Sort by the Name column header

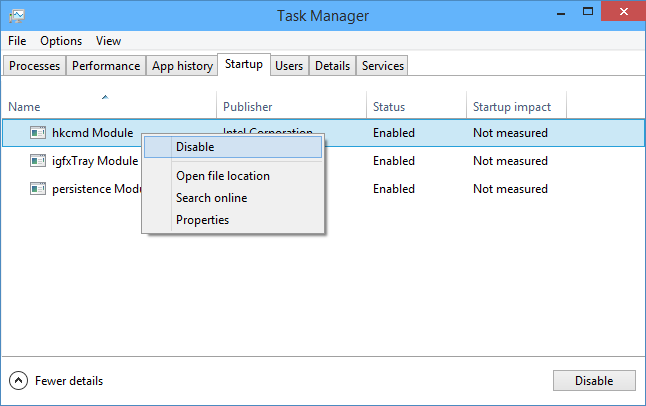[109, 105]
